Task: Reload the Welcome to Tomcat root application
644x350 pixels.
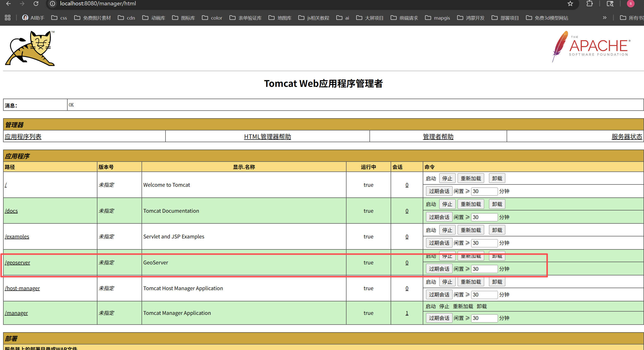Action: [x=471, y=178]
